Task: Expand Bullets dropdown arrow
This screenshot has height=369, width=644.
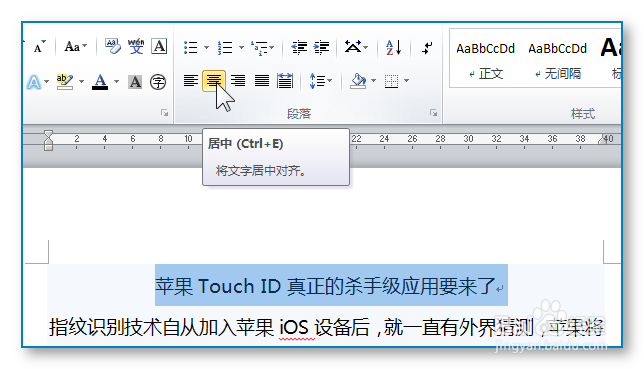Action: [x=206, y=47]
